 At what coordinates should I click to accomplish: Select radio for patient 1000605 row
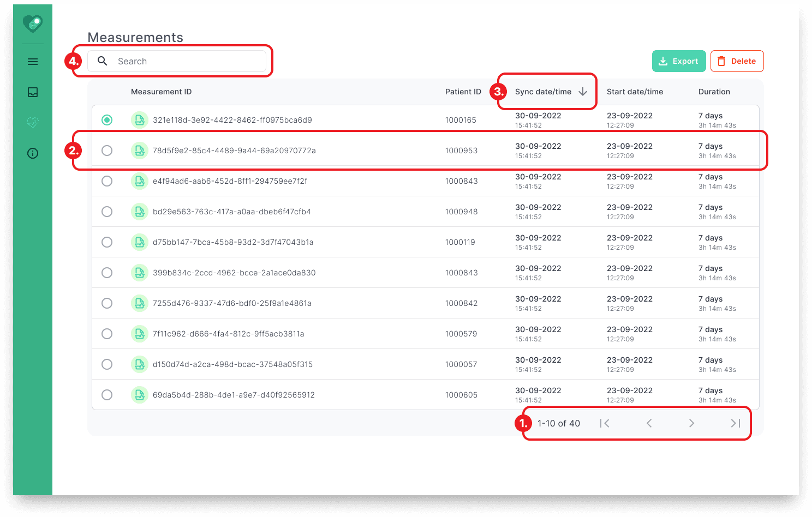pyautogui.click(x=107, y=395)
